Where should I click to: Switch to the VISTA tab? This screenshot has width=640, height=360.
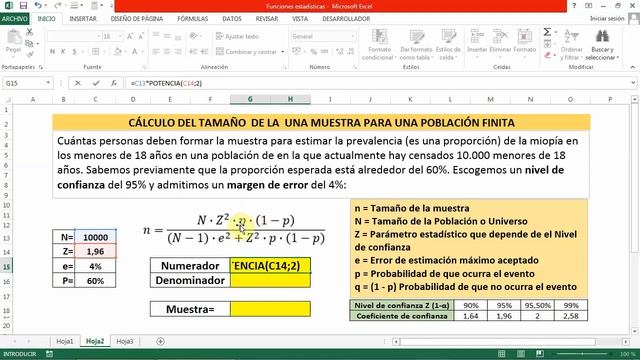coord(300,19)
